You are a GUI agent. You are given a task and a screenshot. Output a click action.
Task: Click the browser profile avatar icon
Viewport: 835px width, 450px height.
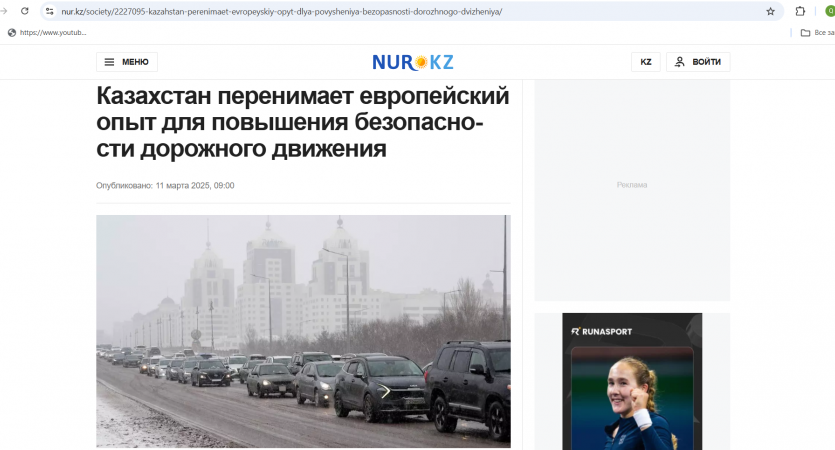(x=830, y=11)
